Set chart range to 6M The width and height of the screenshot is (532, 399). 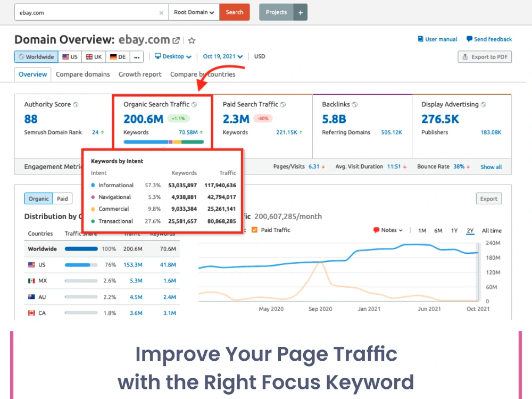[x=438, y=231]
